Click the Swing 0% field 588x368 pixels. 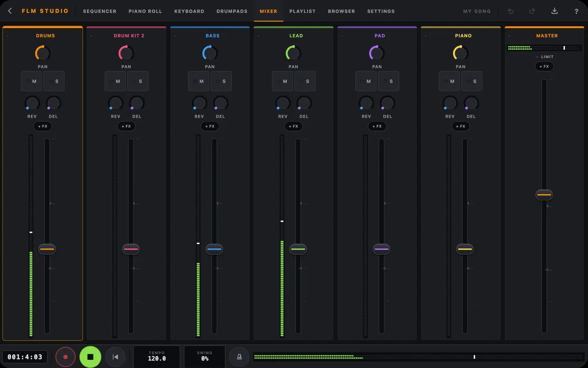(x=205, y=356)
